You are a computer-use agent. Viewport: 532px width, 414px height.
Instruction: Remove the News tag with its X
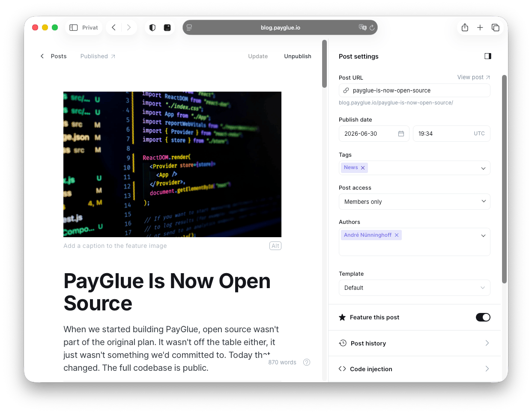tap(363, 168)
